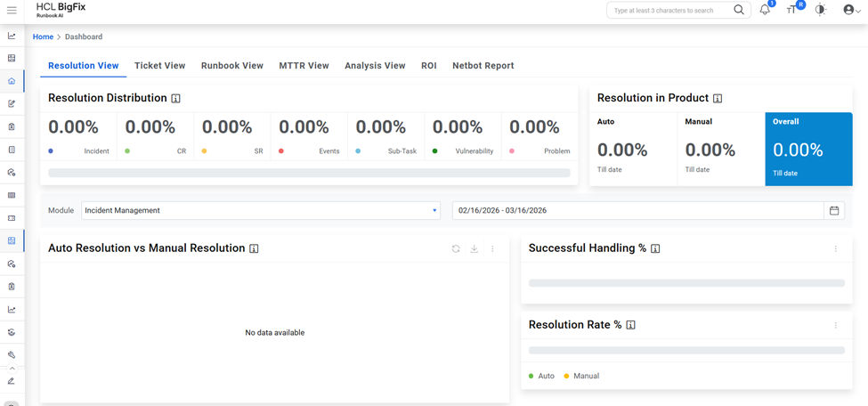
Task: Toggle the contrast theme icon
Action: pos(821,10)
